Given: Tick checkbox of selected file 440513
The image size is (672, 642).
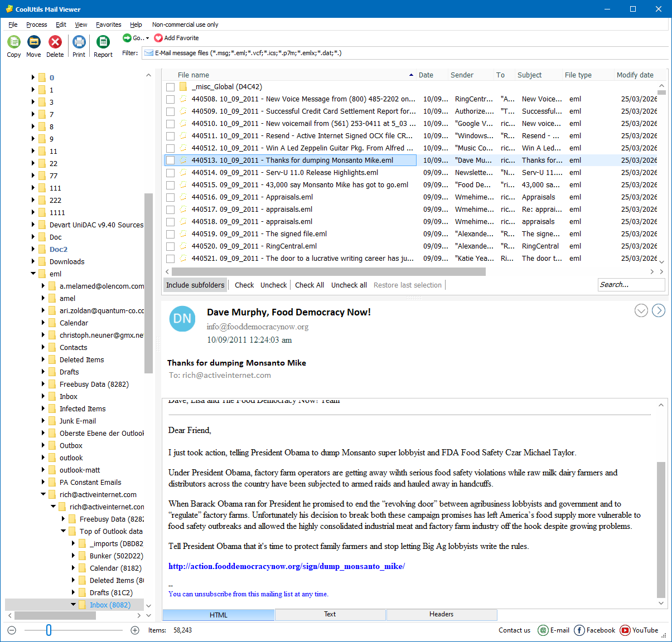Looking at the screenshot, I should (x=170, y=160).
